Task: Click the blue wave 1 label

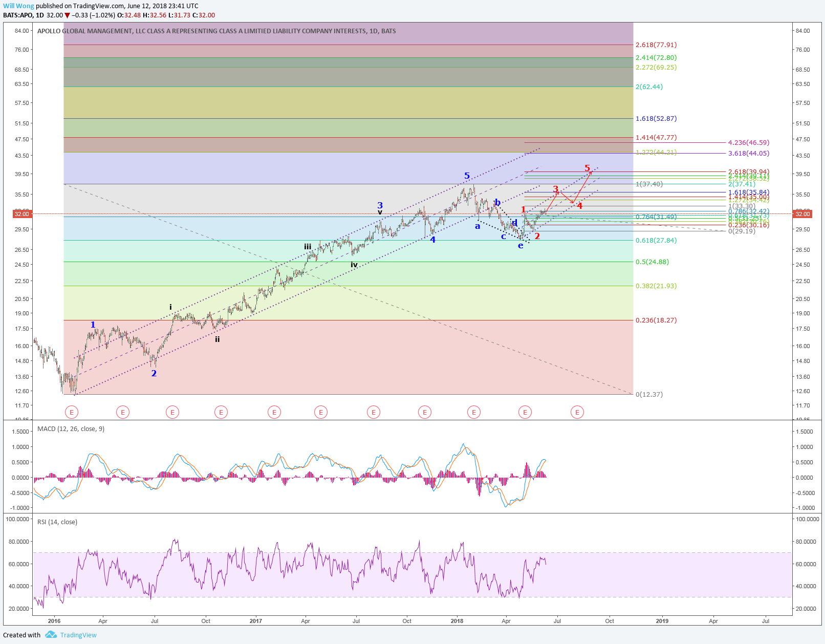Action: [x=93, y=325]
